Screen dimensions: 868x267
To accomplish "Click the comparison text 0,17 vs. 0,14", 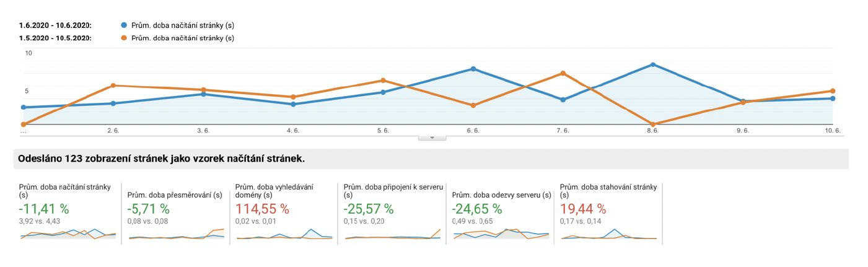I will 581,221.
